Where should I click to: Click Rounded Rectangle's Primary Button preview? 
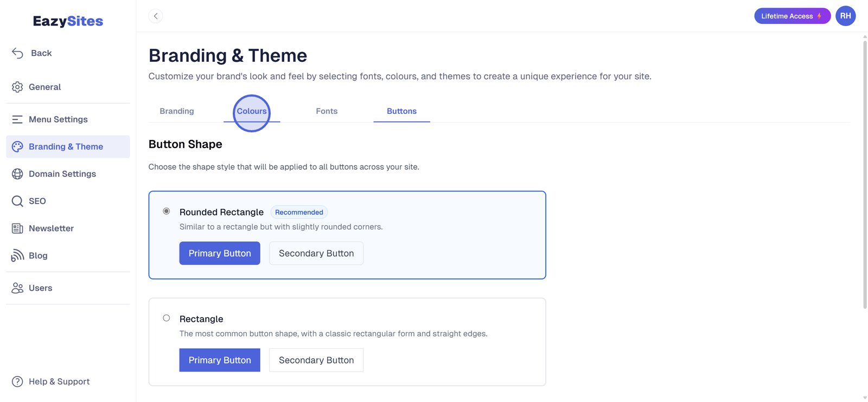coord(220,253)
